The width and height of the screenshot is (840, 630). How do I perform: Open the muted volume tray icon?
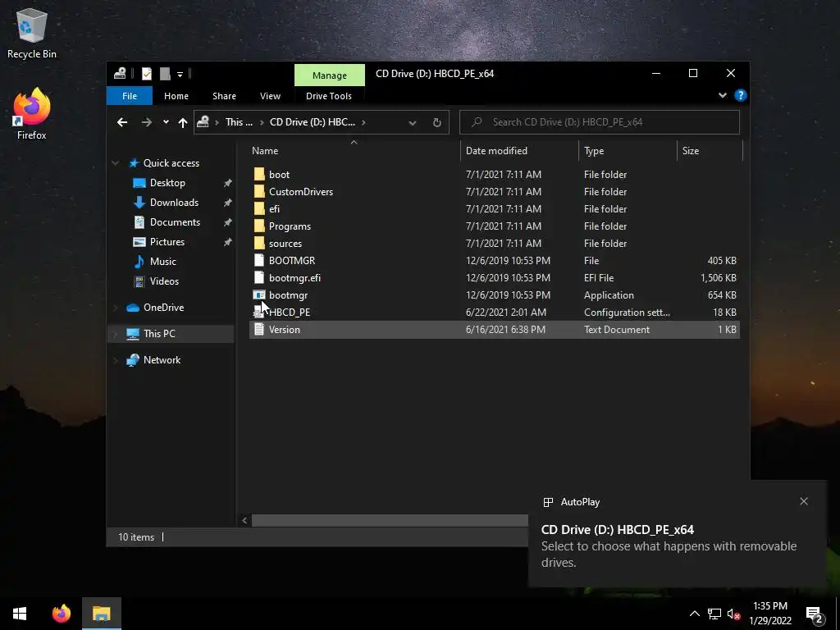pyautogui.click(x=733, y=614)
